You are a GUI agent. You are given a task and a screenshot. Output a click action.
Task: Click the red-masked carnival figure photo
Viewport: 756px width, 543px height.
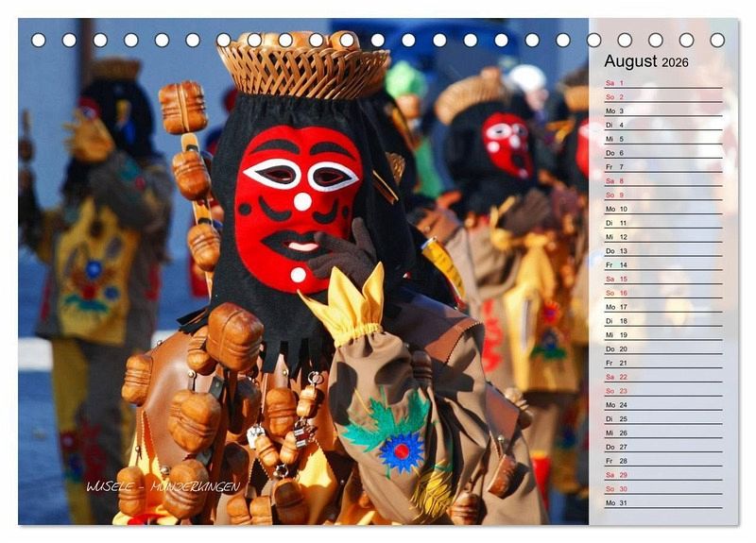click(303, 271)
